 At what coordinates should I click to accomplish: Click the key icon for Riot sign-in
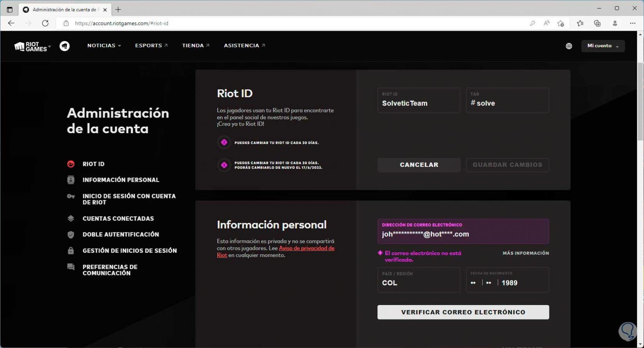click(x=71, y=196)
